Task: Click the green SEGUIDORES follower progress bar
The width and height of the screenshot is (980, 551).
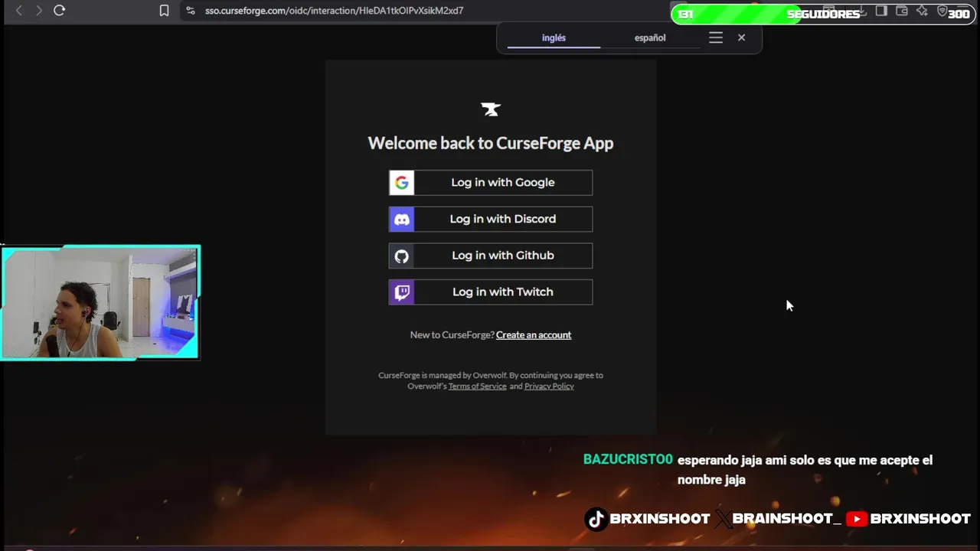Action: (x=822, y=14)
